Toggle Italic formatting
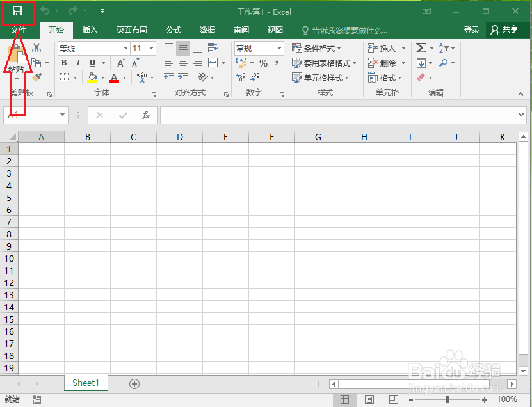 [x=77, y=62]
